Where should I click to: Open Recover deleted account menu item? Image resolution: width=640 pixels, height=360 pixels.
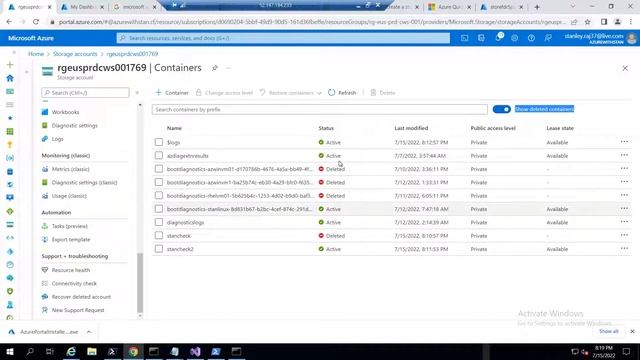coord(81,297)
